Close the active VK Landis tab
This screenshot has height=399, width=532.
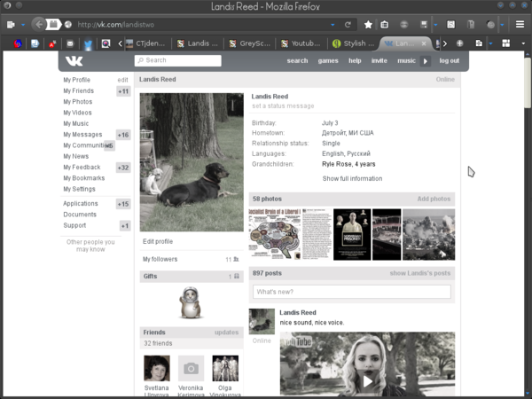pyautogui.click(x=424, y=43)
